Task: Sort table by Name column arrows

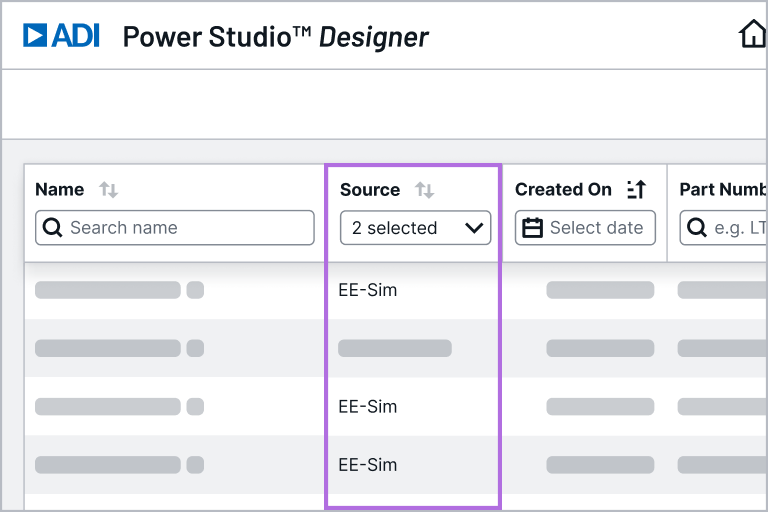Action: (108, 189)
